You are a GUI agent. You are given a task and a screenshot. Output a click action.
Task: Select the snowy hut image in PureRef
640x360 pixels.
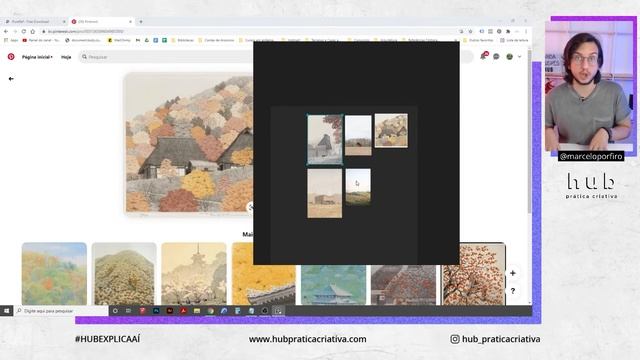tap(325, 140)
